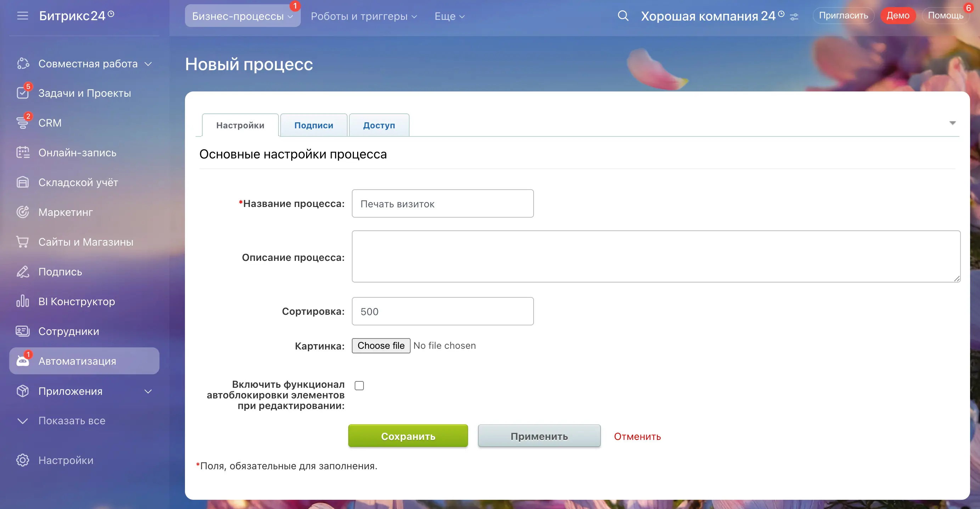980x509 pixels.
Task: Open the Сотрудники employees icon
Action: point(23,331)
